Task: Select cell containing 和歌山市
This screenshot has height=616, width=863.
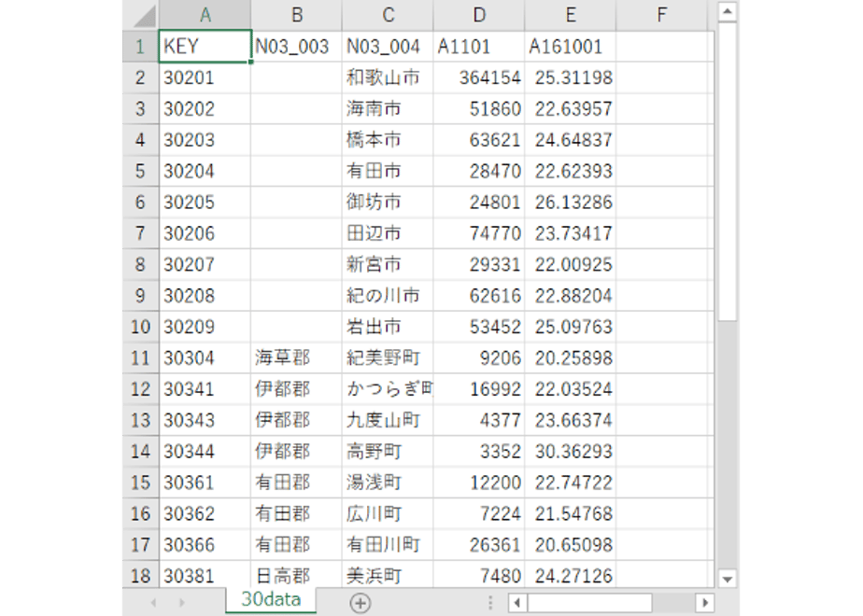Action: click(388, 77)
